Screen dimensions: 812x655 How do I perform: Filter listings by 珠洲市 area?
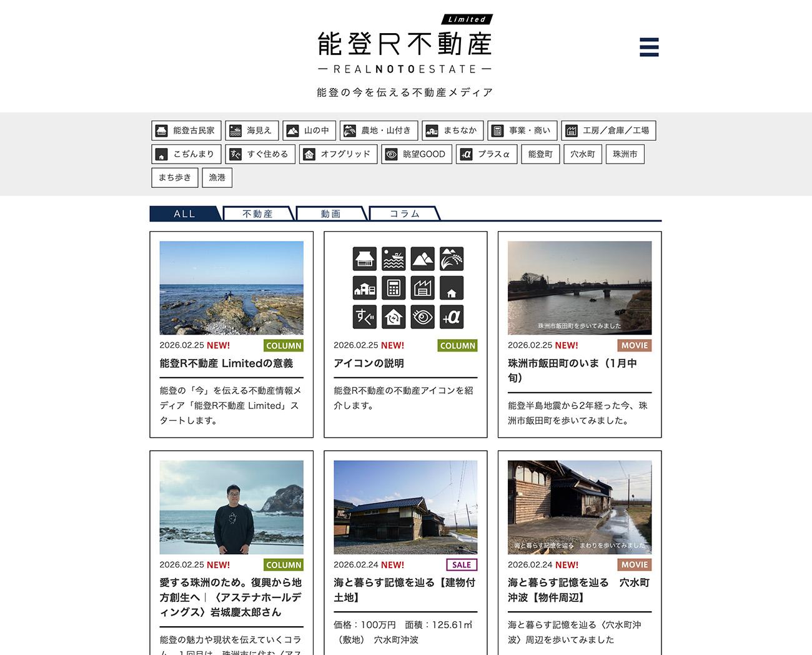point(625,154)
